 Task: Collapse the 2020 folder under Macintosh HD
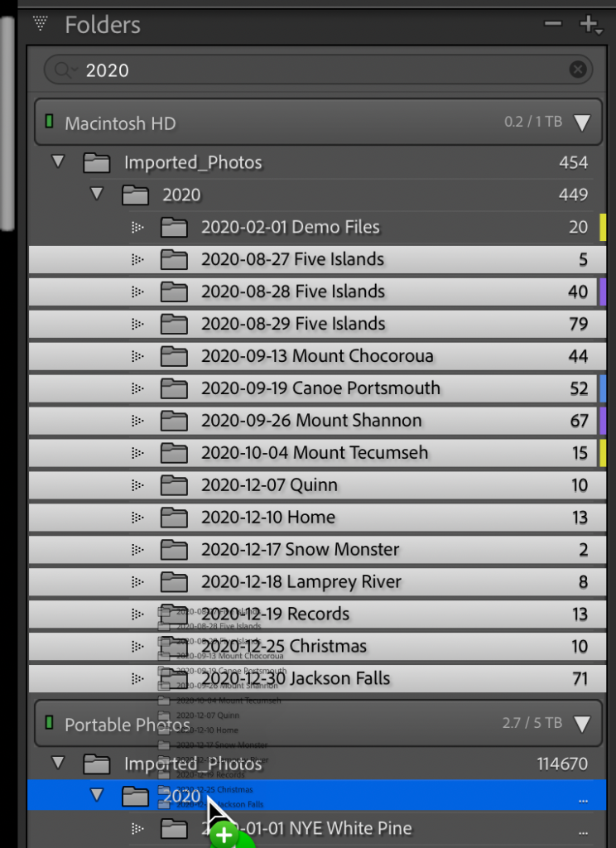coord(97,194)
